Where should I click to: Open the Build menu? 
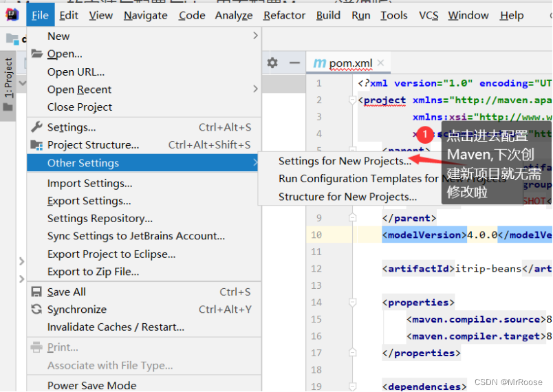328,15
